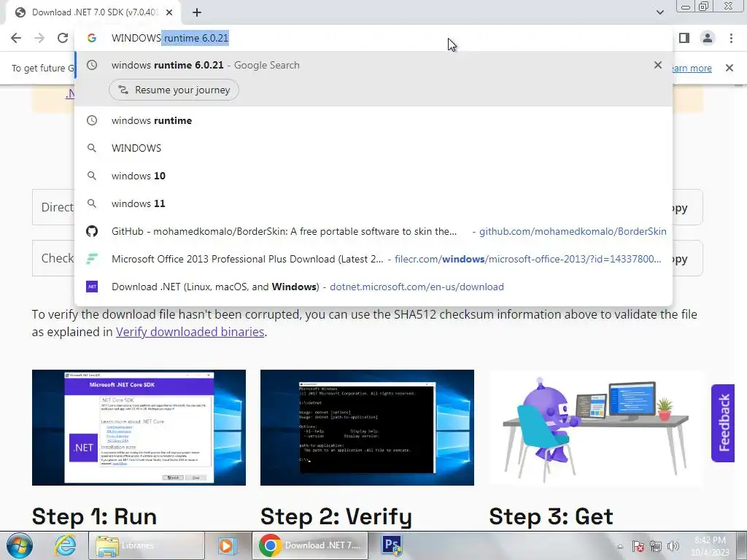Open a new tab with the plus button
The width and height of the screenshot is (747, 560).
[197, 13]
